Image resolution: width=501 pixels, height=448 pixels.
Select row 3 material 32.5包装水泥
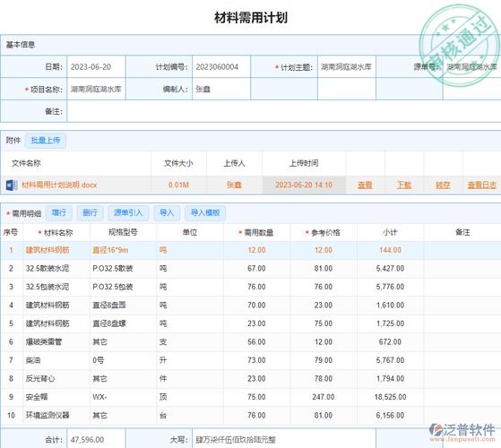pyautogui.click(x=48, y=287)
